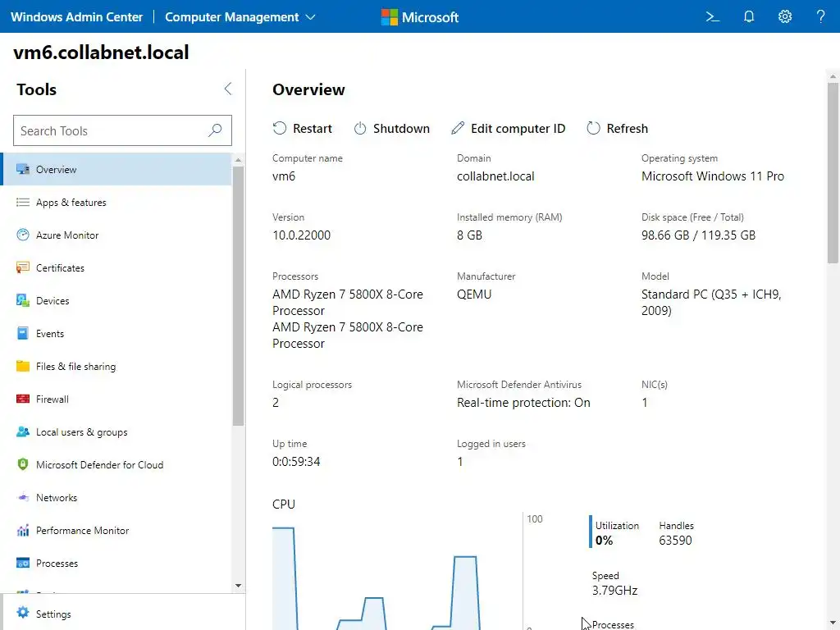Open the settings gear in header

pyautogui.click(x=785, y=16)
